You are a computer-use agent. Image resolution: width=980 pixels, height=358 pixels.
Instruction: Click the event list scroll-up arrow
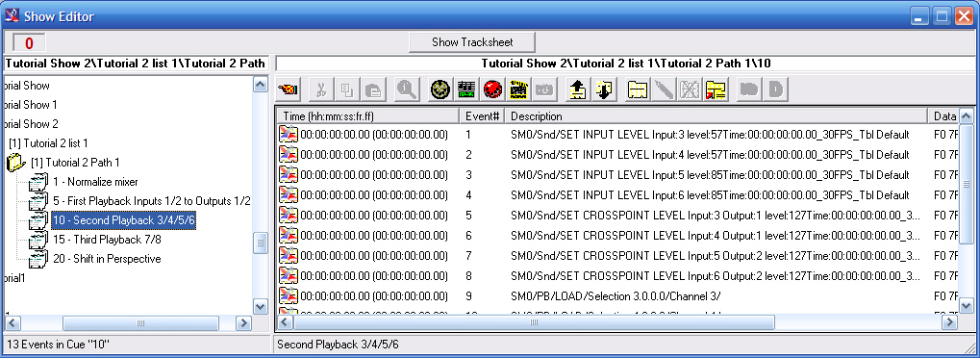966,116
